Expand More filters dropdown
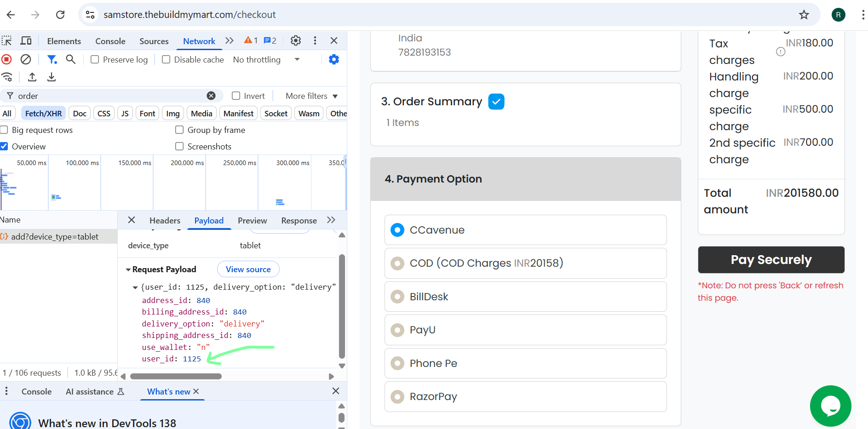Image resolution: width=868 pixels, height=429 pixels. pos(311,96)
